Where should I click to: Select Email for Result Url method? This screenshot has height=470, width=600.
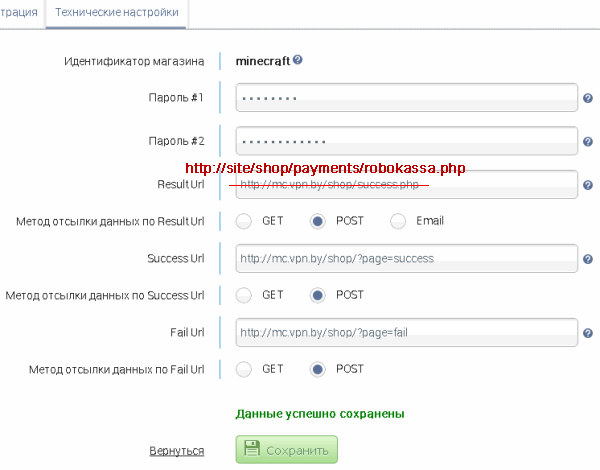[398, 221]
